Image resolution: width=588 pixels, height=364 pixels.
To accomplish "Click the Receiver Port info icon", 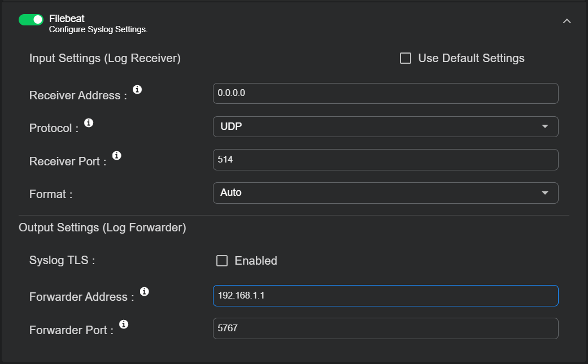I will click(117, 155).
